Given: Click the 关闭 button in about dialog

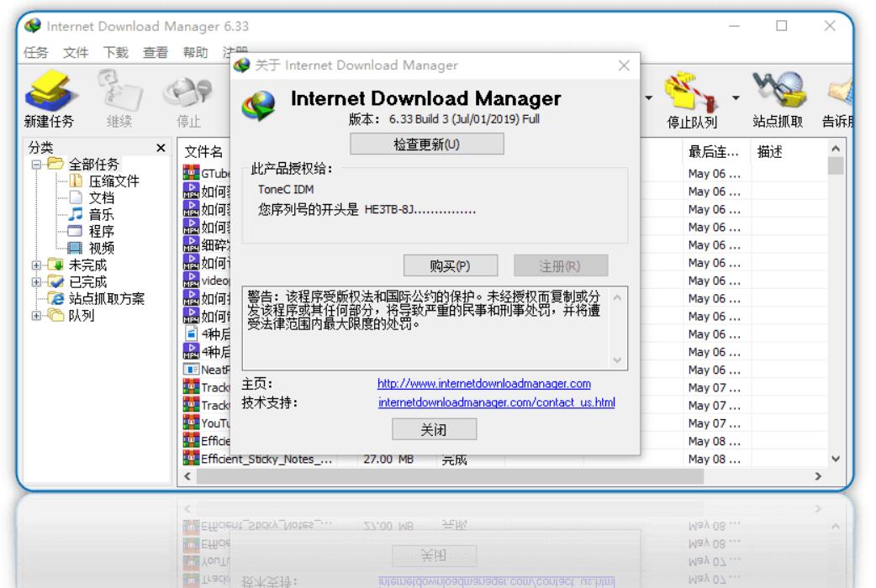Looking at the screenshot, I should (x=434, y=429).
